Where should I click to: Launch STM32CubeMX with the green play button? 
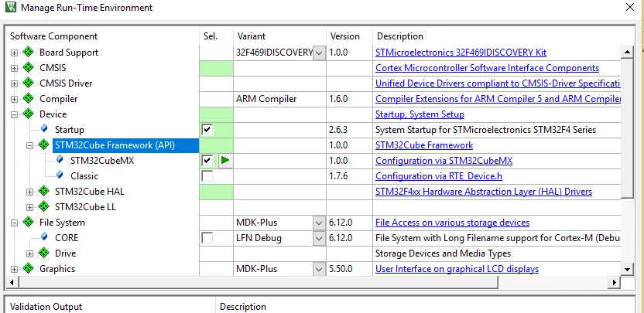click(x=225, y=161)
